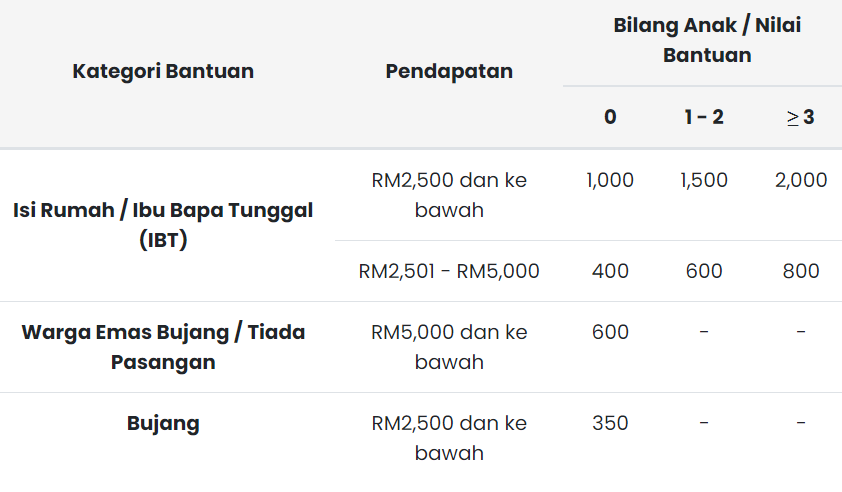Click the ≥ 3 children subheader
Viewport: 842px width, 492px height.
(x=801, y=117)
